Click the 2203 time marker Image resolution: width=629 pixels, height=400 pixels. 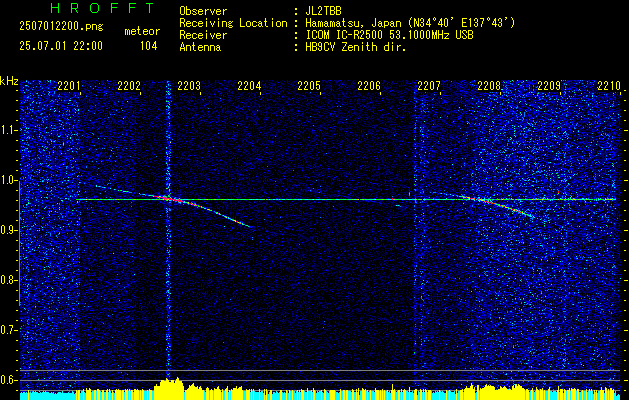coord(189,86)
